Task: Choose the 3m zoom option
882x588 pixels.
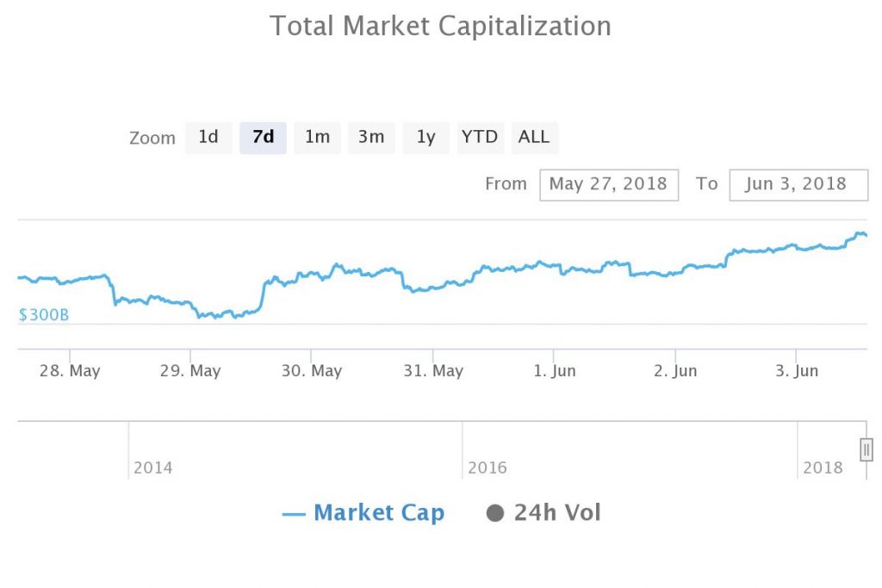Action: click(371, 138)
